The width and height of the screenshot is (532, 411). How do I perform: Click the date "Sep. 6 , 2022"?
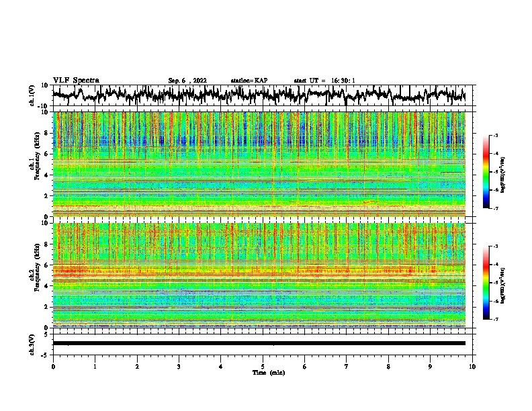(x=187, y=81)
